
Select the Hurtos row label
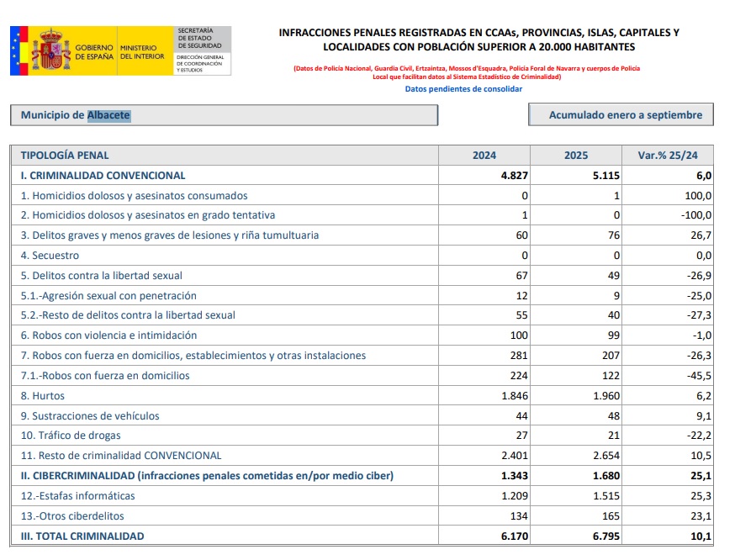point(43,396)
